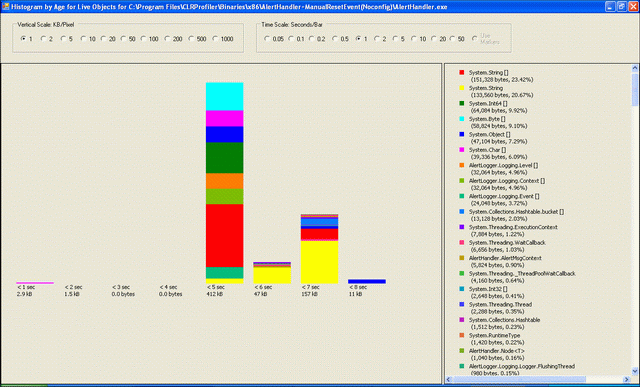The width and height of the screenshot is (640, 387).
Task: Click the legend horizontal scrollbar thumb
Action: click(519, 380)
